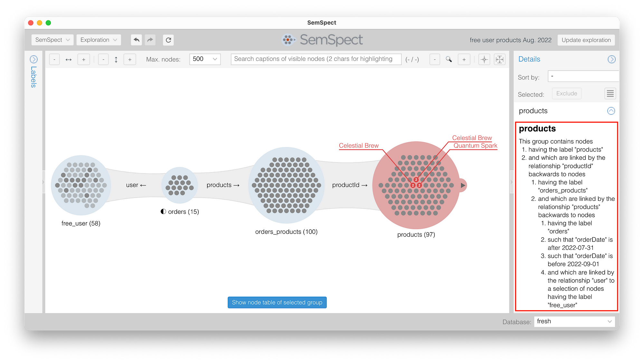Click the redo arrow icon
Screen dimensions: 644x363
(x=150, y=40)
